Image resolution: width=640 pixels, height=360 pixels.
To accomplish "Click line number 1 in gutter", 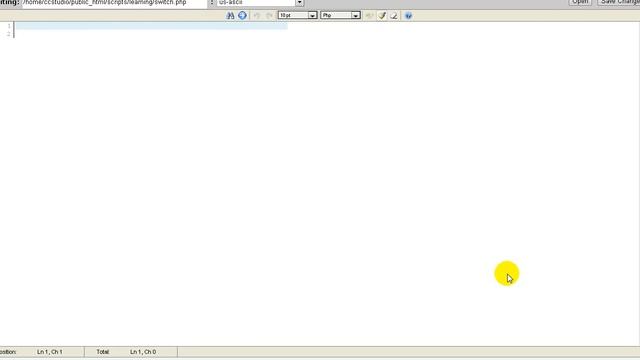I will coord(9,26).
